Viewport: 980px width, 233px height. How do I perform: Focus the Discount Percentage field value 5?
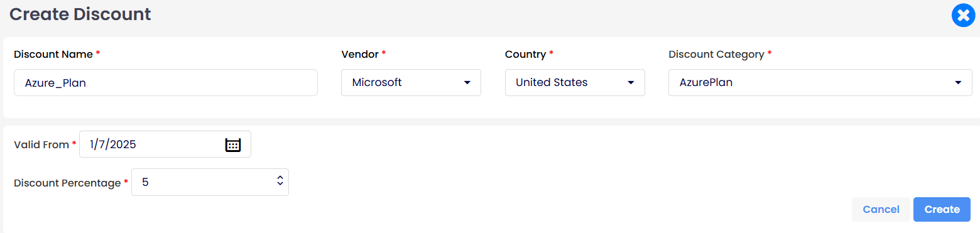tap(210, 182)
